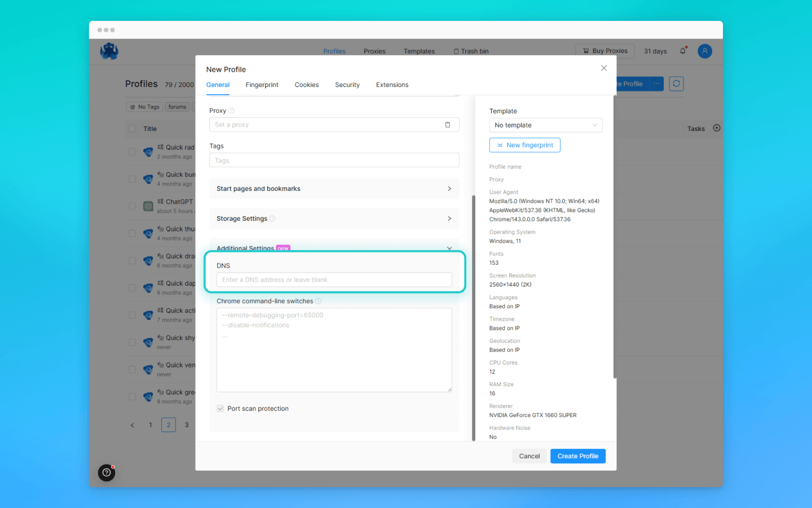This screenshot has width=812, height=508.
Task: Generate a New fingerprint
Action: coord(525,145)
